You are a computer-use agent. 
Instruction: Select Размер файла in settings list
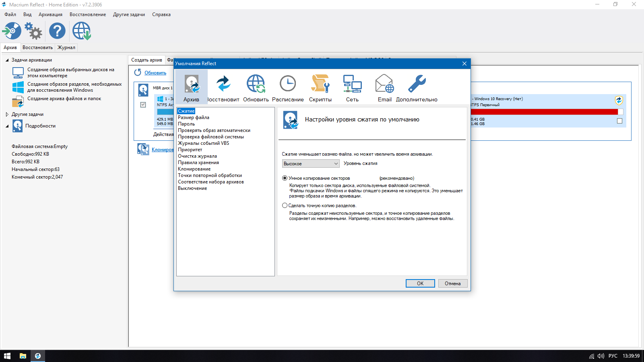point(194,117)
